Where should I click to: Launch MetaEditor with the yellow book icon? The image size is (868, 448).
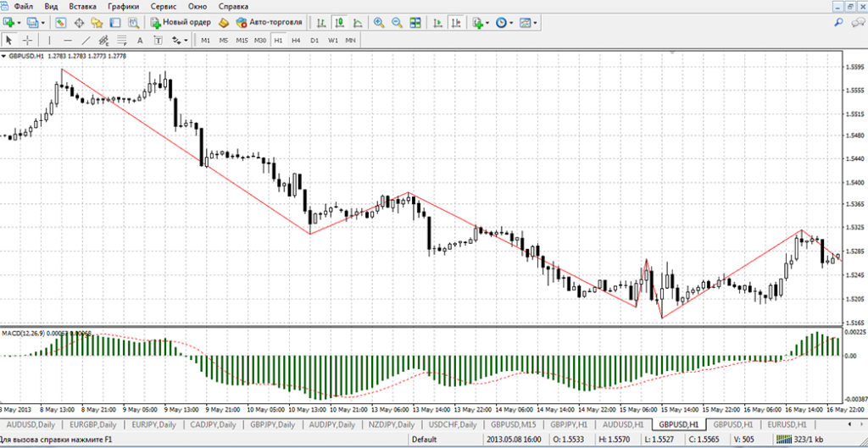[224, 23]
